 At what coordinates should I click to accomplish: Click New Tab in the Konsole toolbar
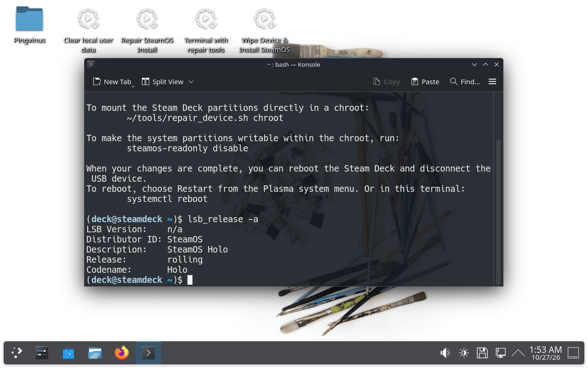coord(112,81)
